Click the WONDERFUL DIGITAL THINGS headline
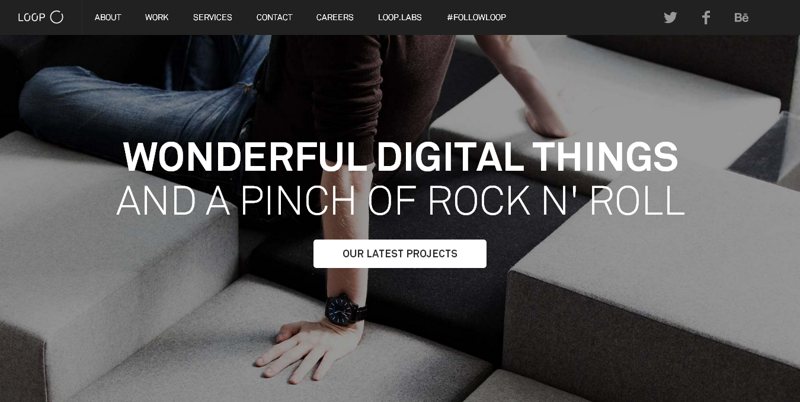Viewport: 800px width, 402px height. click(x=401, y=157)
